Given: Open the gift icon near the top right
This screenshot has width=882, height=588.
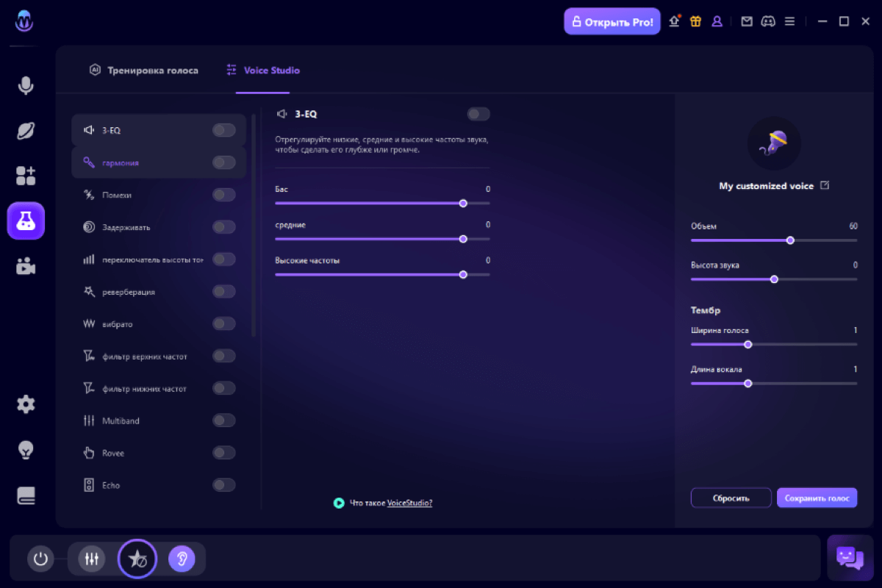Looking at the screenshot, I should click(x=695, y=21).
